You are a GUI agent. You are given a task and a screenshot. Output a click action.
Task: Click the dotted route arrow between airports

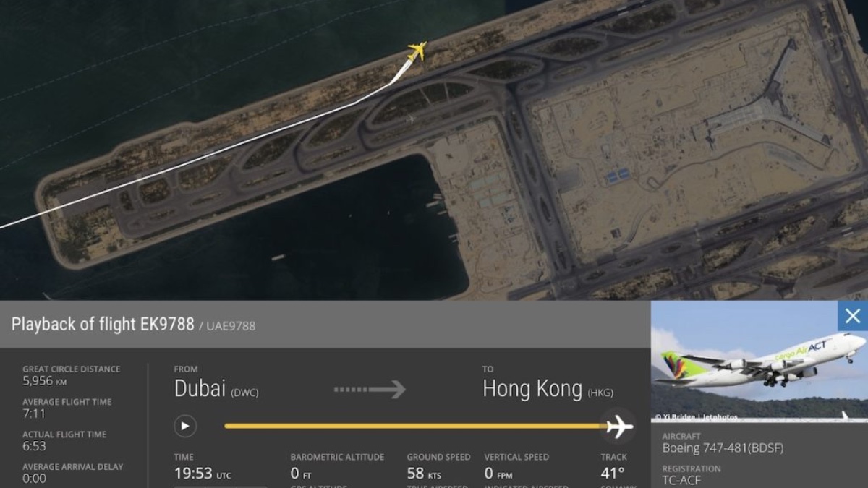point(370,389)
